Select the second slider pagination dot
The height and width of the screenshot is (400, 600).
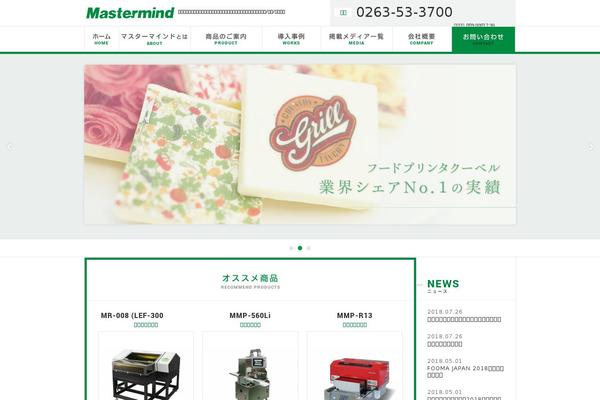300,248
